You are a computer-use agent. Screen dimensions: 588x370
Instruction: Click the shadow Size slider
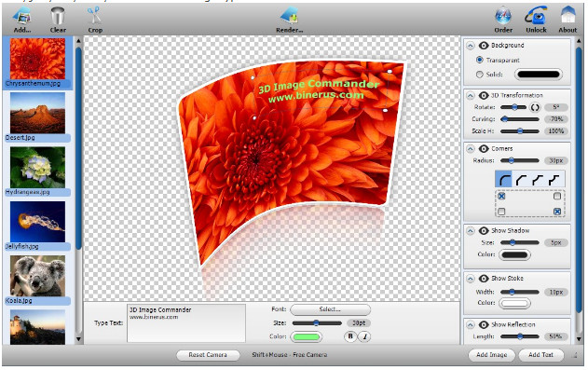pos(520,243)
